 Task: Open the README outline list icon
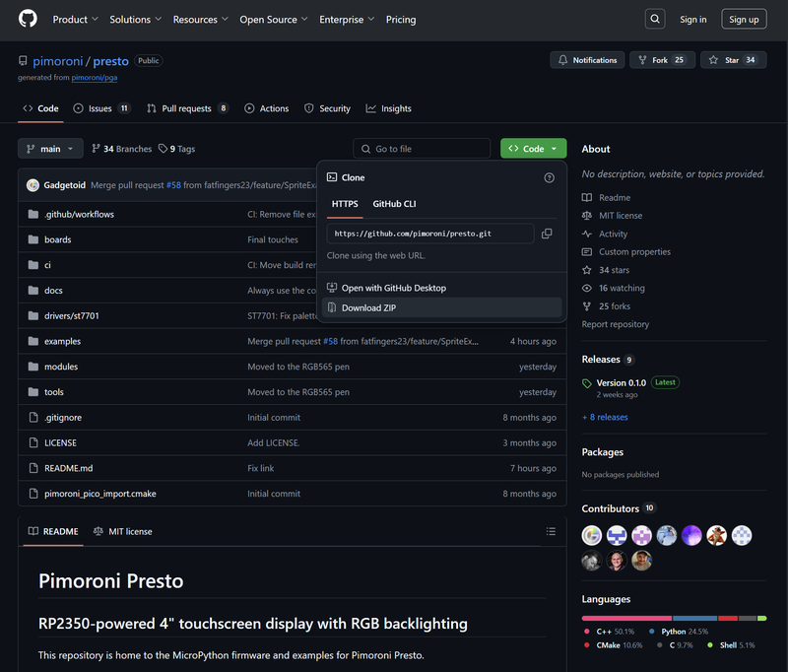[x=551, y=532]
